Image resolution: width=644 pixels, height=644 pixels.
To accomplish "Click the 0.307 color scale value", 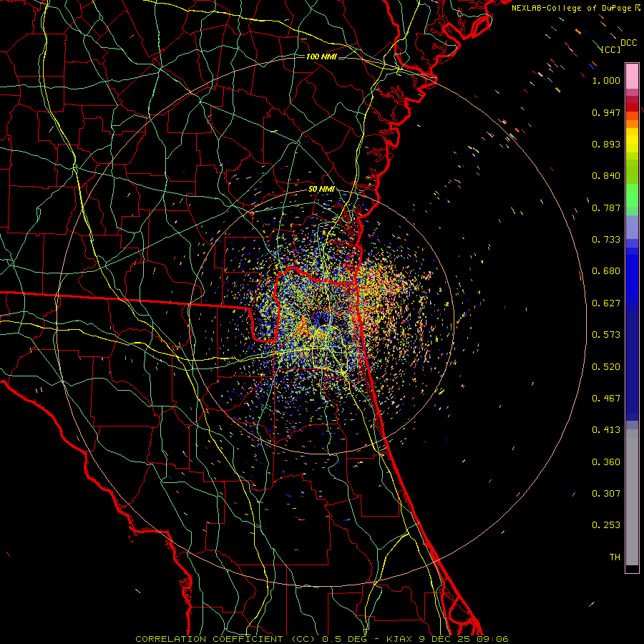I will (606, 494).
